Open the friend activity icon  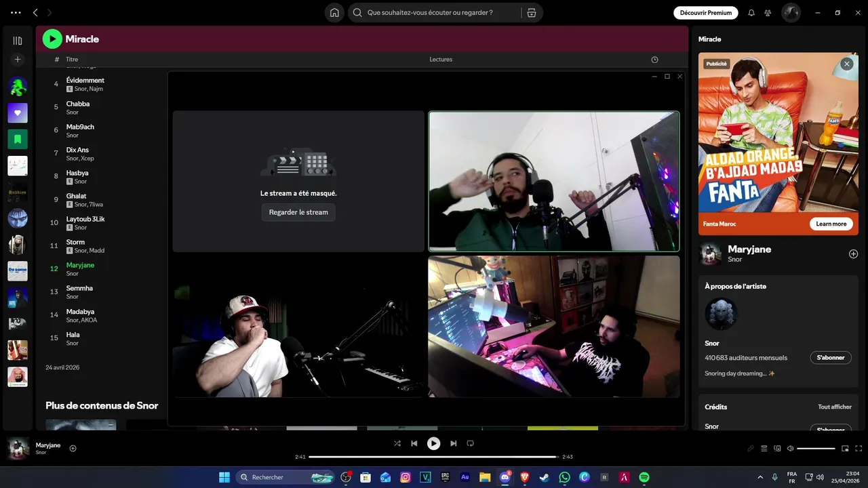point(768,12)
